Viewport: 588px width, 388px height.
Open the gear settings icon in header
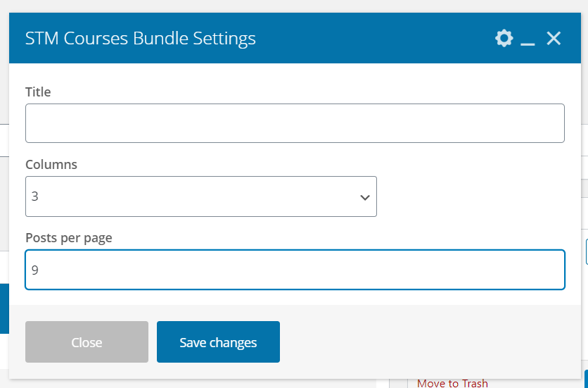tap(504, 38)
